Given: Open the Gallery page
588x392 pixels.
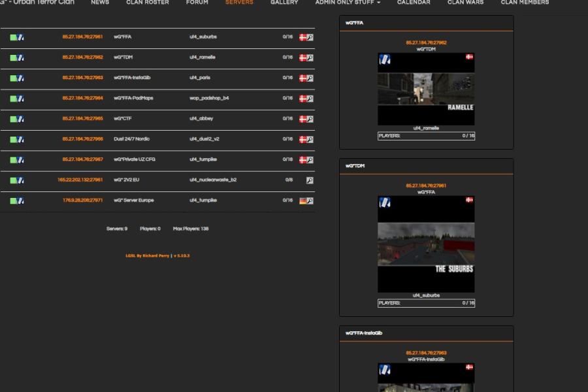Looking at the screenshot, I should tap(284, 3).
